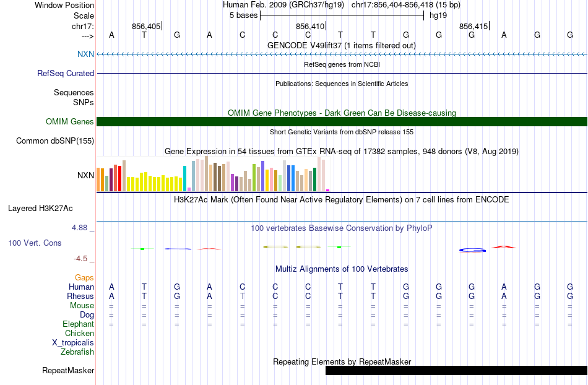The image size is (588, 385).
Task: Click the hg19 label beside the scale bar
Action: click(438, 15)
